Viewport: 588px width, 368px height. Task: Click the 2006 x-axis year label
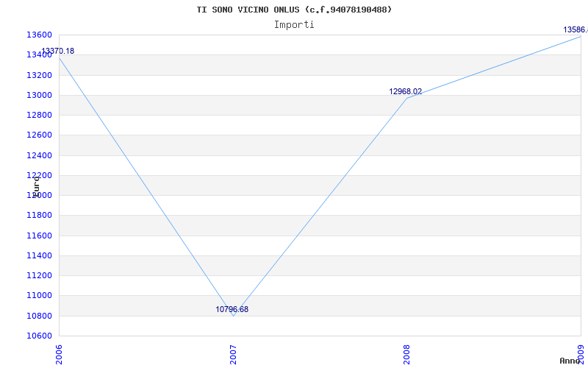tap(59, 355)
